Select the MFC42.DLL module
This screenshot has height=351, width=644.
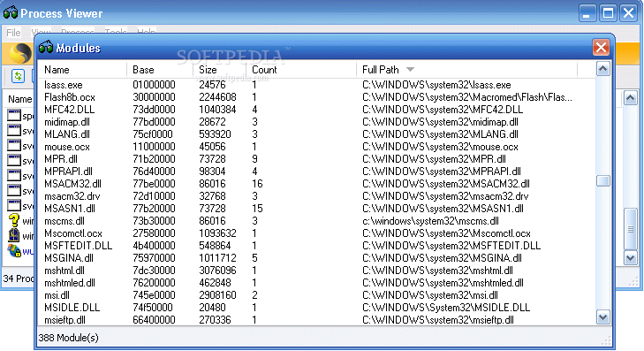70,110
